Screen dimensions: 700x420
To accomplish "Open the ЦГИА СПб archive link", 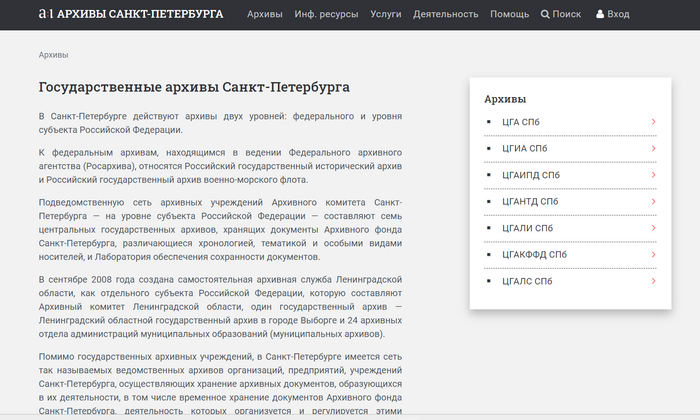I will tap(524, 149).
